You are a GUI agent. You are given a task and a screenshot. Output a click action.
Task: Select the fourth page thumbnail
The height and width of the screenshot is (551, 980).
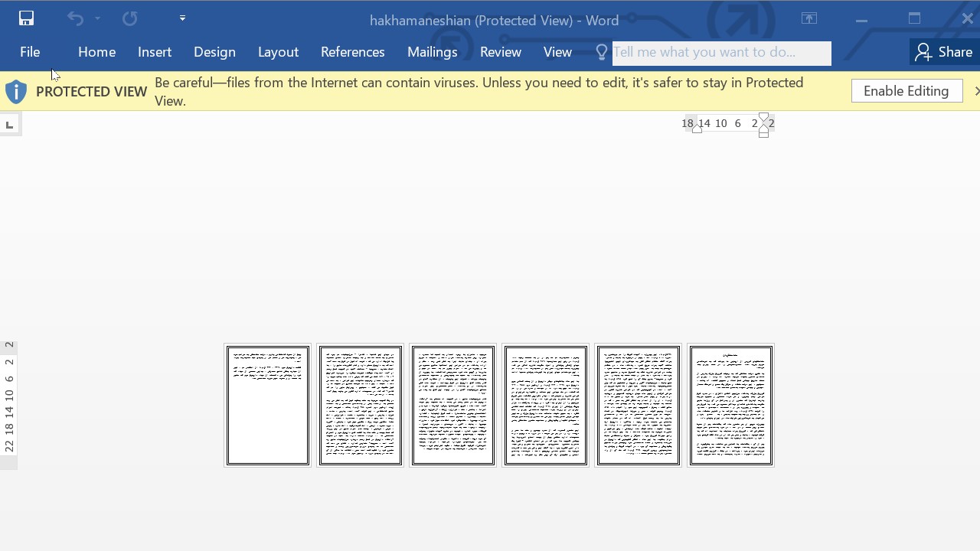tap(546, 405)
